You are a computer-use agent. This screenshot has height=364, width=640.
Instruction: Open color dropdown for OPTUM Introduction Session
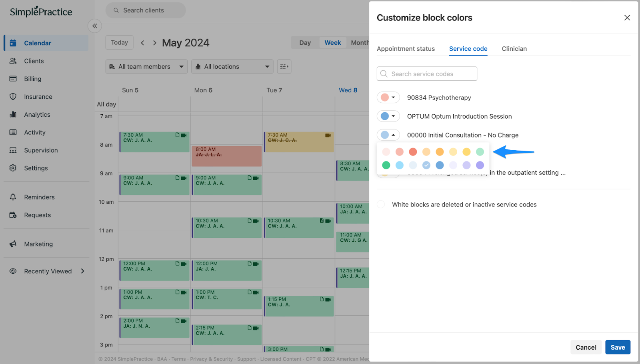[x=388, y=116]
